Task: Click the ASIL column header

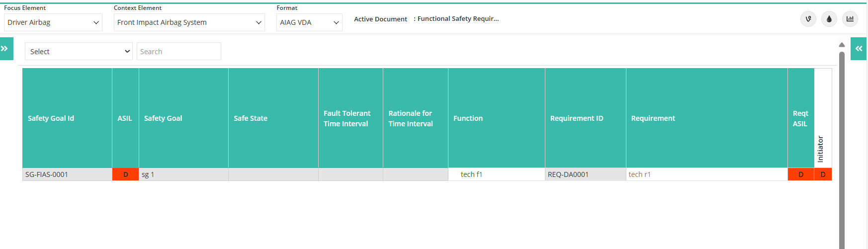Action: 125,118
